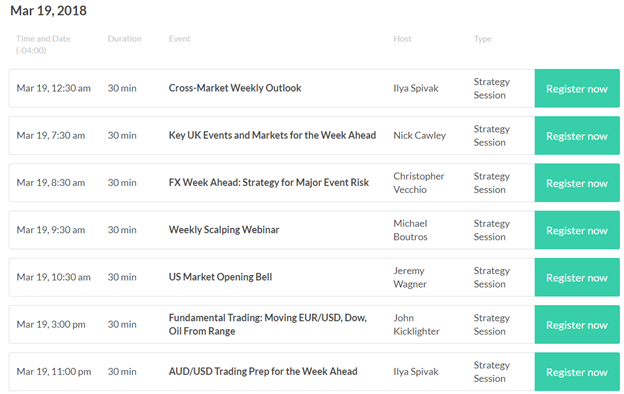The width and height of the screenshot is (624, 394).
Task: Register for US Market Opening Bell
Action: click(577, 277)
